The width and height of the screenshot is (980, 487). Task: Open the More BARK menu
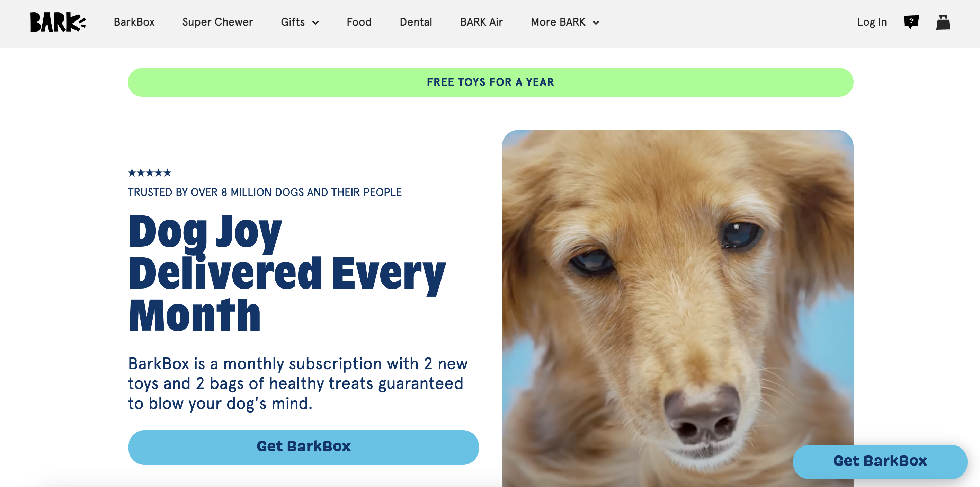pos(565,22)
